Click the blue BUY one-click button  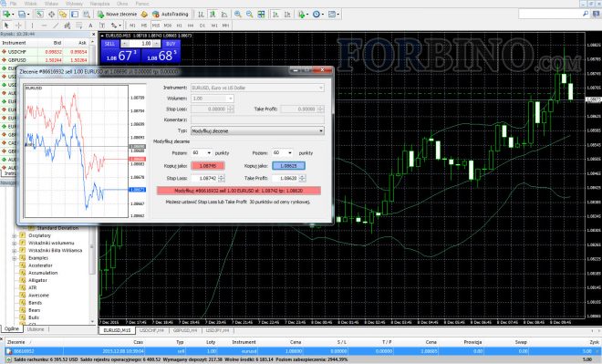[x=171, y=44]
